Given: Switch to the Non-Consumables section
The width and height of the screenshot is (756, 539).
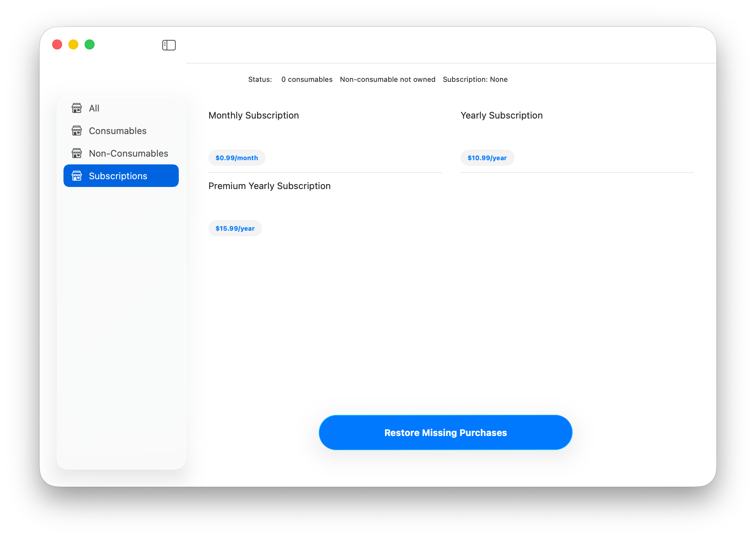Looking at the screenshot, I should (128, 153).
